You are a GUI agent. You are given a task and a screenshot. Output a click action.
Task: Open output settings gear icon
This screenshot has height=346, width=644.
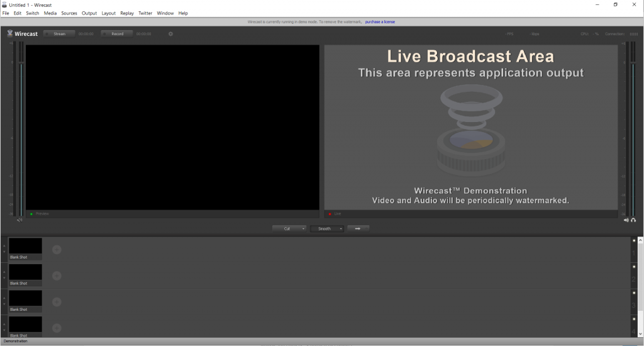click(x=170, y=34)
